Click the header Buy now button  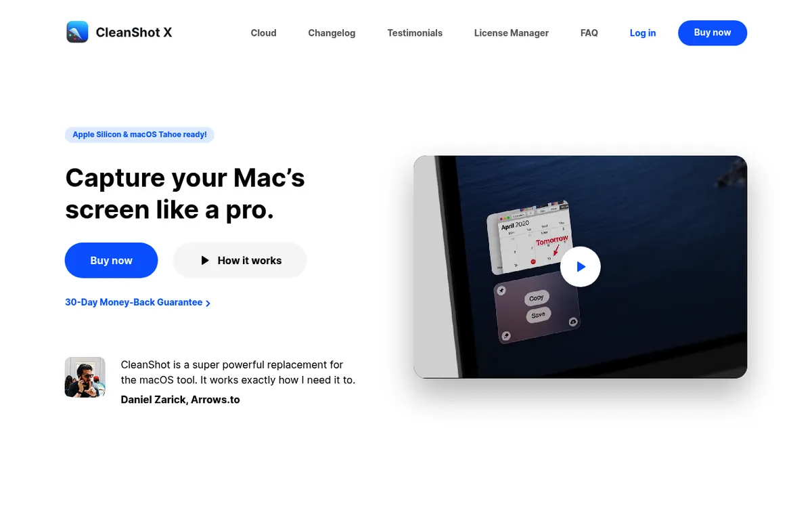point(713,33)
